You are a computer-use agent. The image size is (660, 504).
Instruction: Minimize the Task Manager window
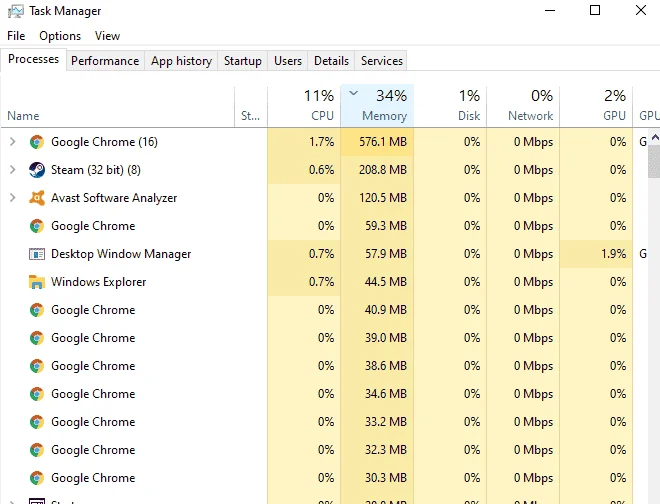[x=550, y=10]
